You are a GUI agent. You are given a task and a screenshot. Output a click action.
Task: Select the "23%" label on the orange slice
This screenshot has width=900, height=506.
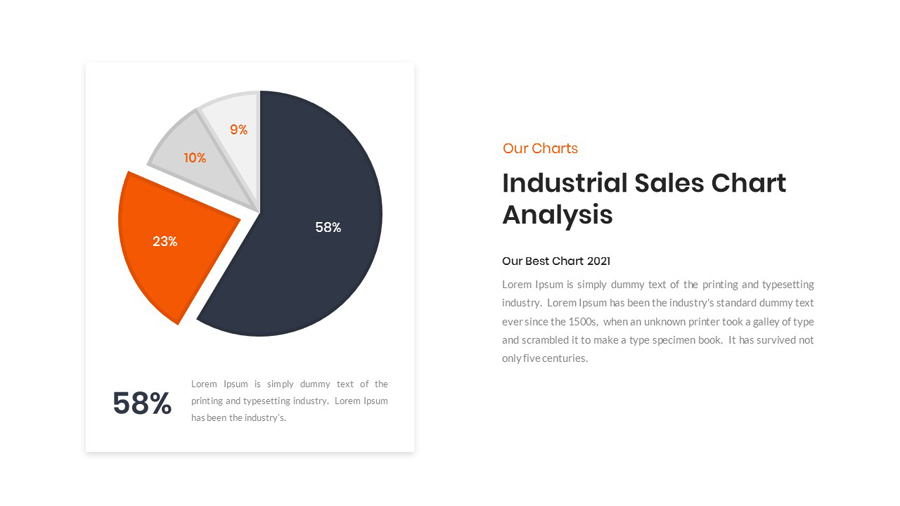click(x=165, y=241)
